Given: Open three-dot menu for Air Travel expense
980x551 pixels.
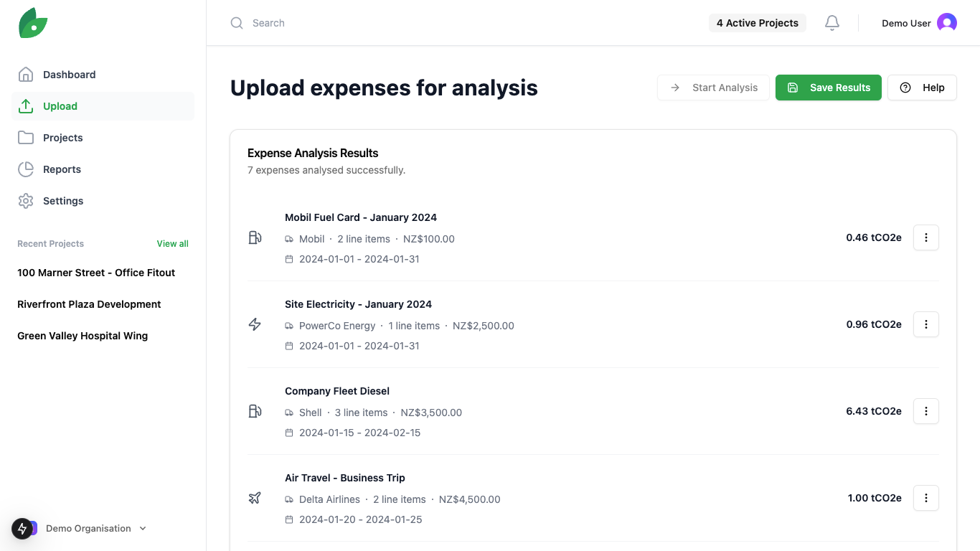Looking at the screenshot, I should tap(925, 498).
